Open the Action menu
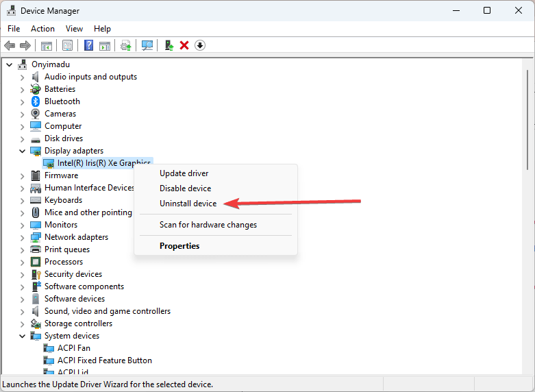 42,29
